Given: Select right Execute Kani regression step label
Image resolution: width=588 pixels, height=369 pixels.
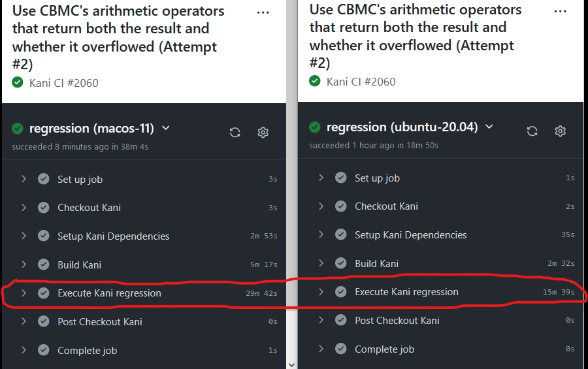Looking at the screenshot, I should pyautogui.click(x=406, y=292).
